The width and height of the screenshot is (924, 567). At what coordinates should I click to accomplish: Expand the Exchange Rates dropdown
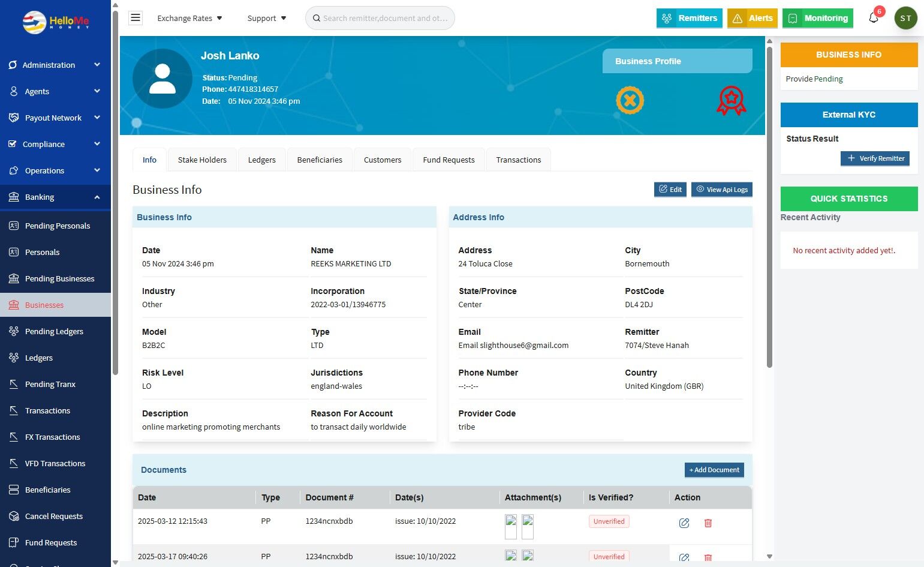click(189, 18)
